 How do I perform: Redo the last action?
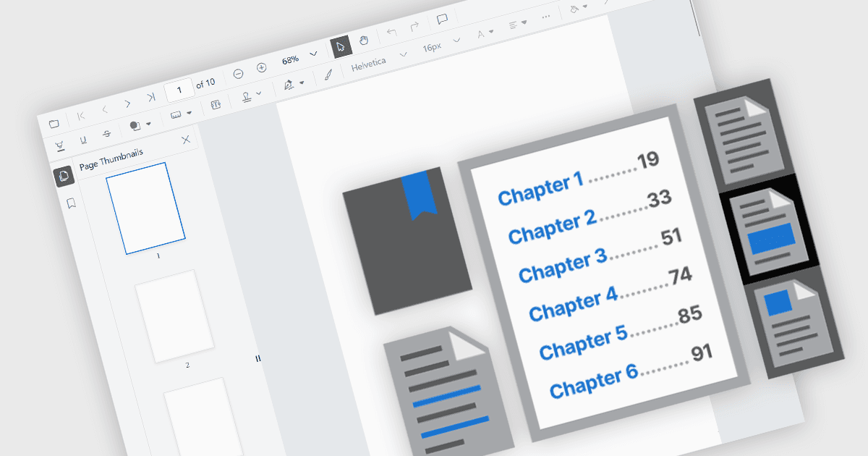(x=414, y=27)
